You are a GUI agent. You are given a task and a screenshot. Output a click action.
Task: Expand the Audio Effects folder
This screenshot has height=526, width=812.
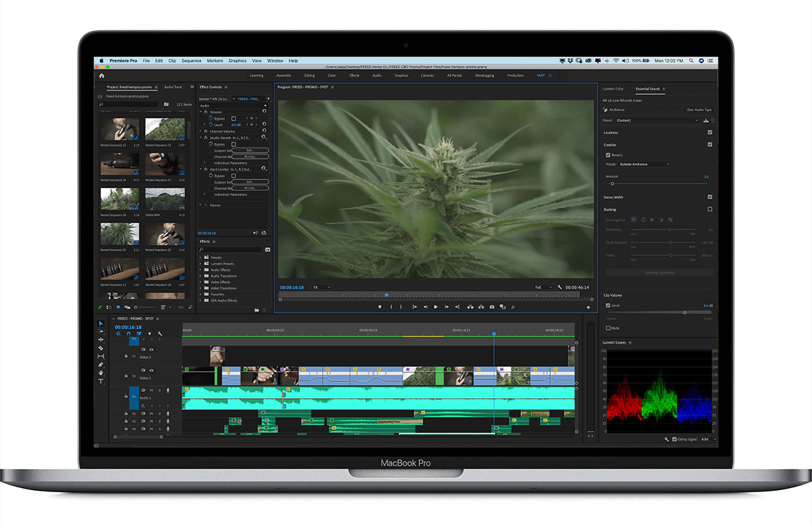200,269
